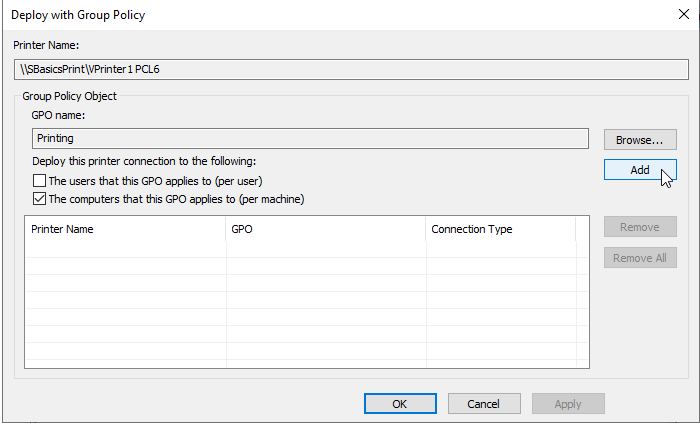Sort by the Printer Name column header

[x=125, y=229]
